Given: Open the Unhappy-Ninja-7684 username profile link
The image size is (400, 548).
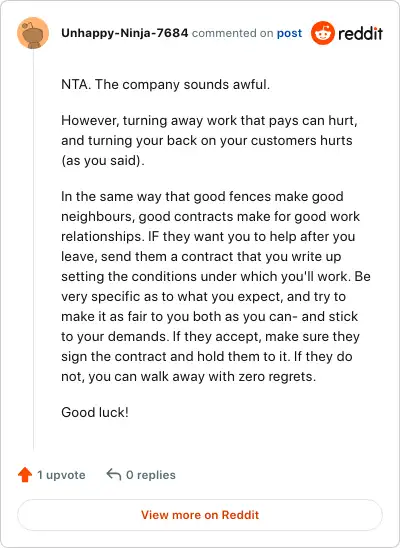Looking at the screenshot, I should click(125, 33).
